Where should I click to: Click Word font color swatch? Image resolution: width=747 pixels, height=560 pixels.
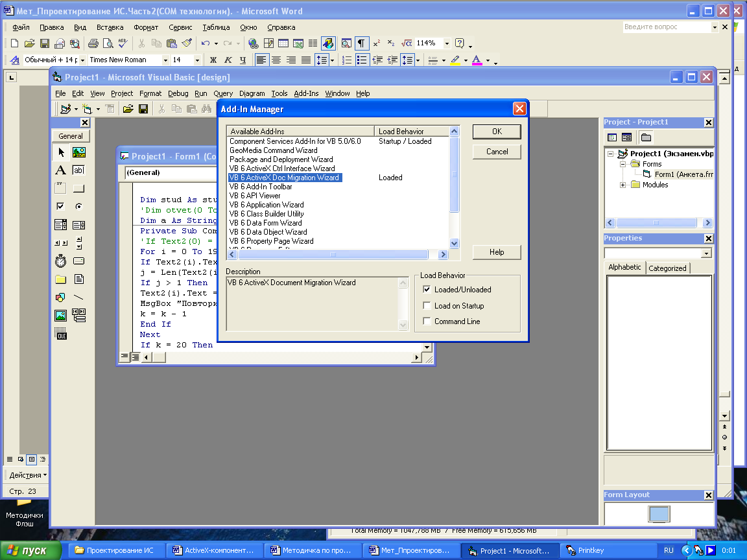477,60
